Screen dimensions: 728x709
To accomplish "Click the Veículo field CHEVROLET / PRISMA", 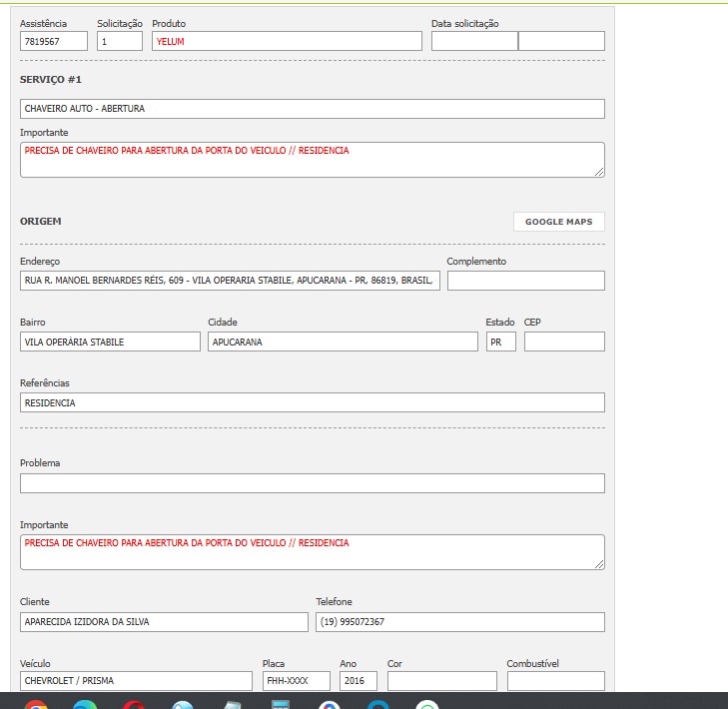I will pyautogui.click(x=136, y=681).
